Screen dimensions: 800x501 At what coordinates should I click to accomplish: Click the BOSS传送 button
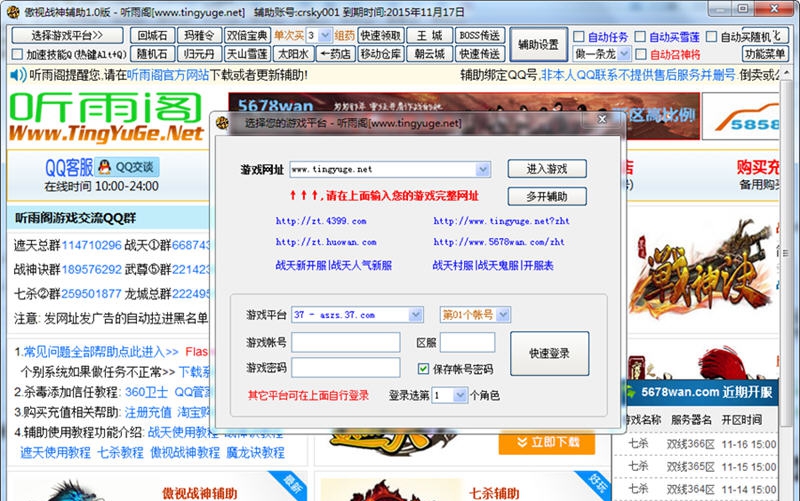(x=480, y=36)
